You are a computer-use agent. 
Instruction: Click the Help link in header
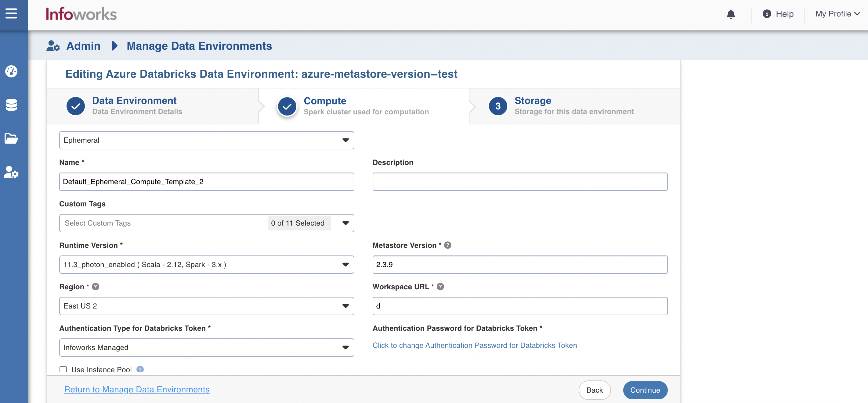coord(784,14)
